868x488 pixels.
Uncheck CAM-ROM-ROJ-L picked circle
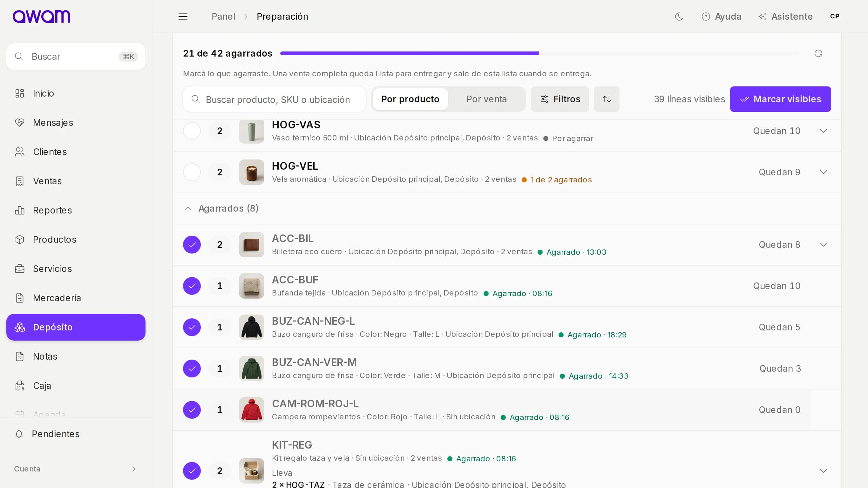192,410
